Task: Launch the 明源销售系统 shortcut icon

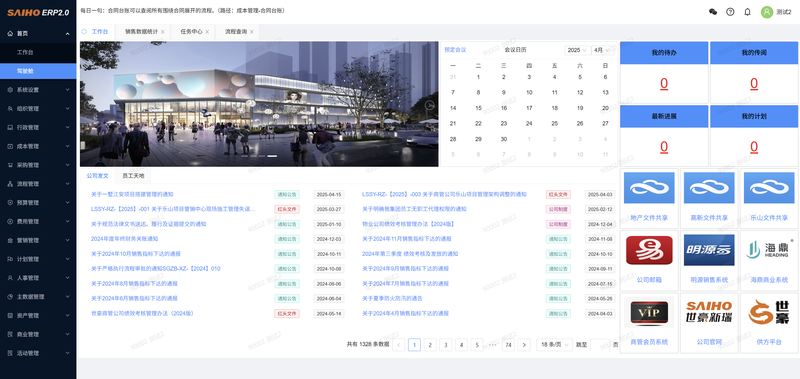Action: coord(709,250)
